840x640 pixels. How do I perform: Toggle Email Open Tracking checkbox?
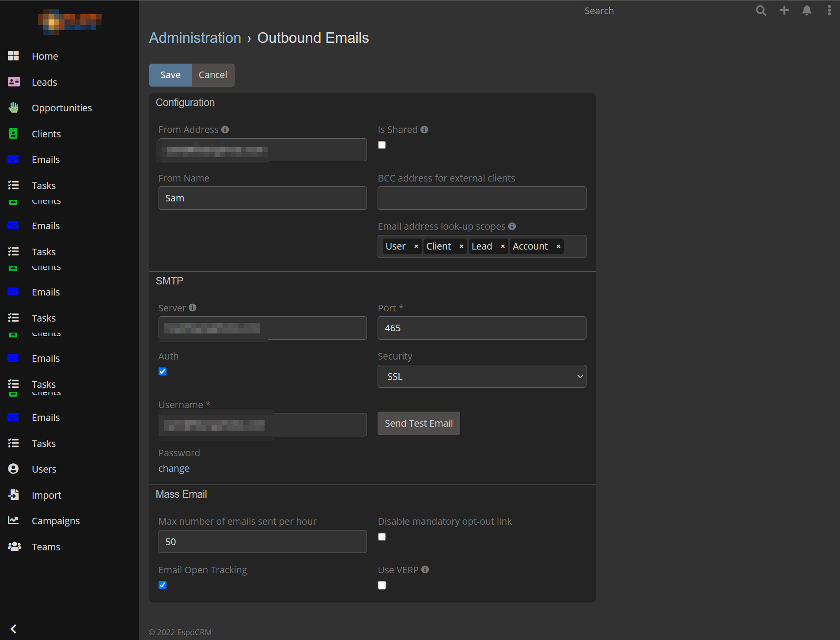coord(163,585)
